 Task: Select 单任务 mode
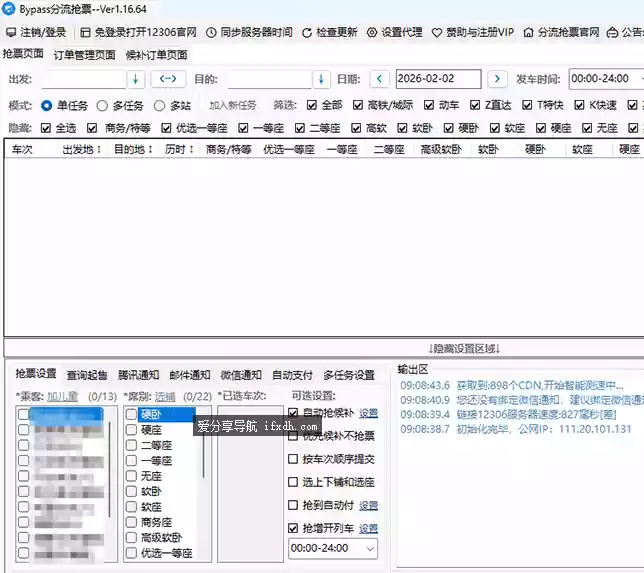[x=46, y=106]
